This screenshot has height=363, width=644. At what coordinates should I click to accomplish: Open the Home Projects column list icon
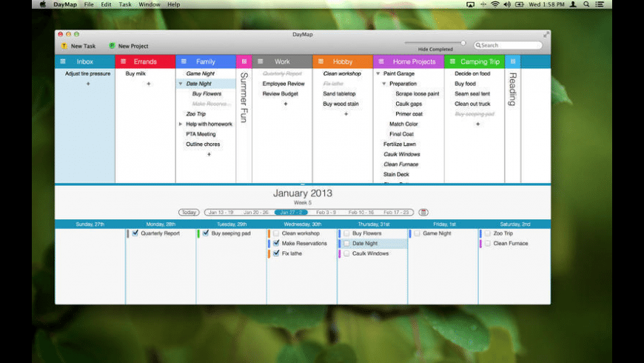[x=381, y=61]
